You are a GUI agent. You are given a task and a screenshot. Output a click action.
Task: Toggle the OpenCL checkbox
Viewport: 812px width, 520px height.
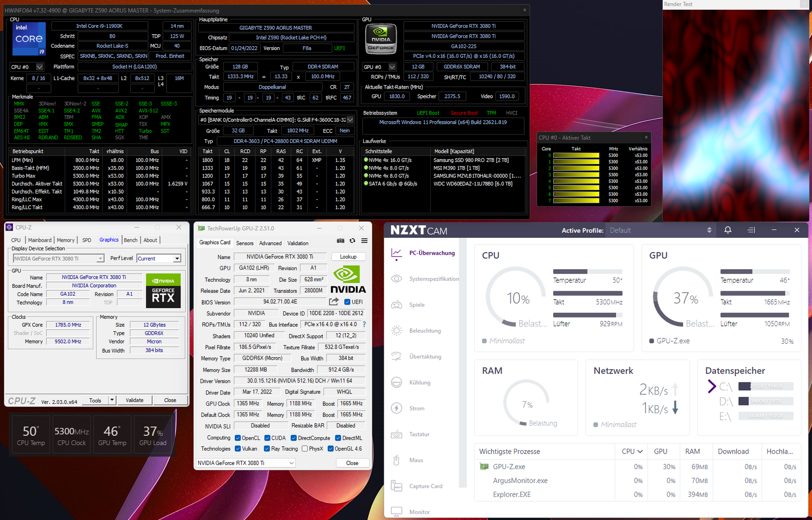[238, 438]
